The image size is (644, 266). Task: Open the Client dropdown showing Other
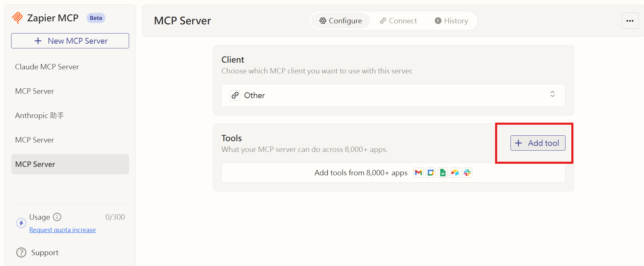click(x=393, y=95)
